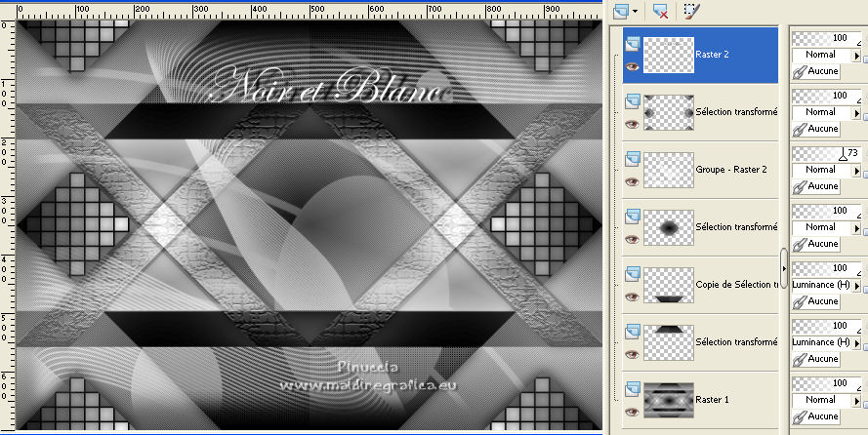Image resolution: width=868 pixels, height=435 pixels.
Task: Select Sélection transformé layer name just above Raster 1
Action: point(736,342)
